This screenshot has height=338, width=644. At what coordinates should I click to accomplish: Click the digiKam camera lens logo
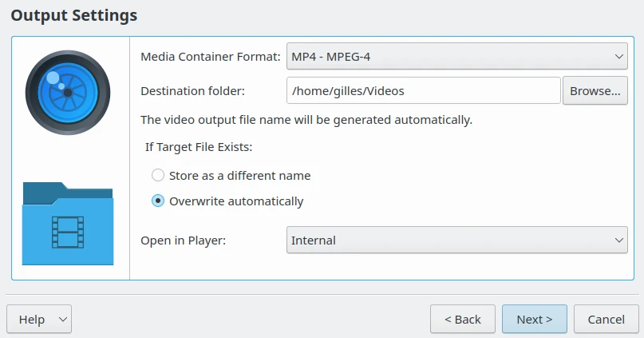coord(67,92)
